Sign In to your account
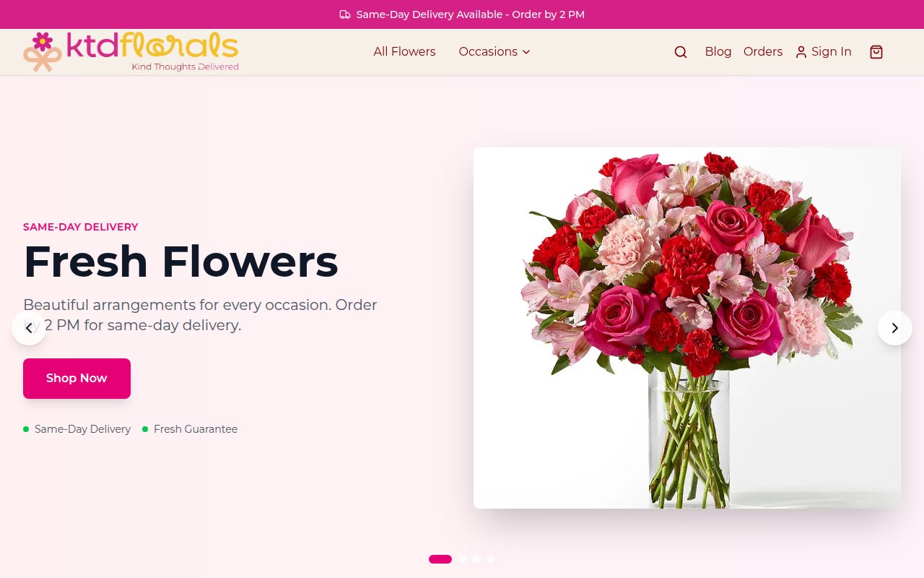 831,51
